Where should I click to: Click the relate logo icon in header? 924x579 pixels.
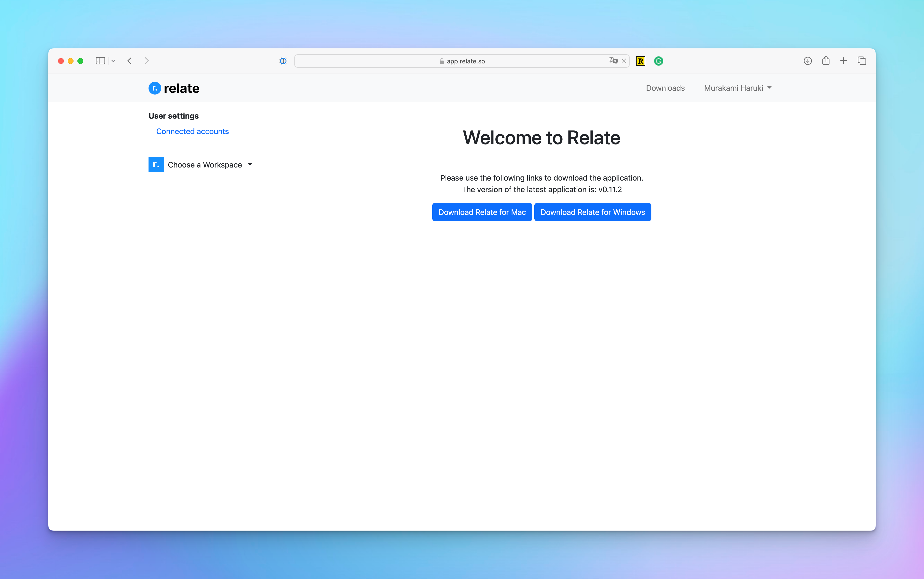[x=155, y=88]
